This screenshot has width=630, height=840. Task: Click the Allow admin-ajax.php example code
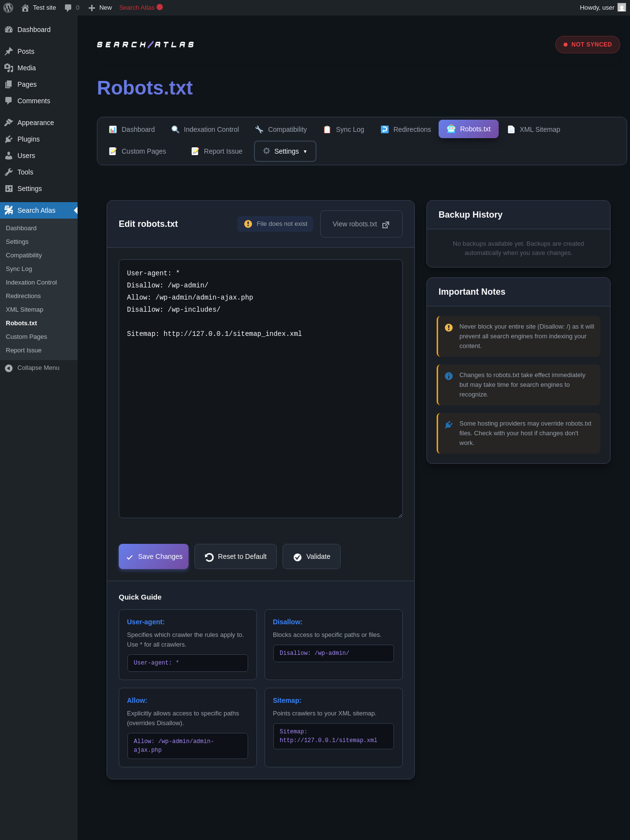tap(188, 746)
